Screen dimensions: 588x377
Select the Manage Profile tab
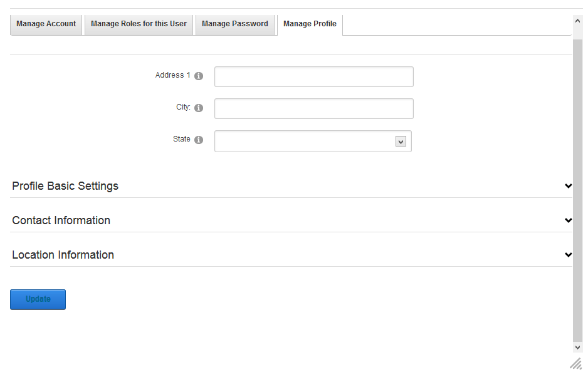[x=310, y=24]
